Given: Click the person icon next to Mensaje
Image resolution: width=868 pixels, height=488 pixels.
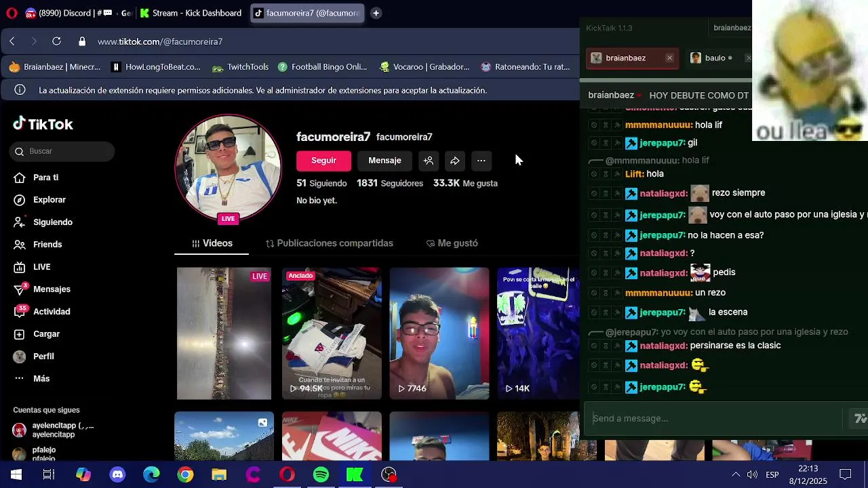Looking at the screenshot, I should [x=429, y=161].
